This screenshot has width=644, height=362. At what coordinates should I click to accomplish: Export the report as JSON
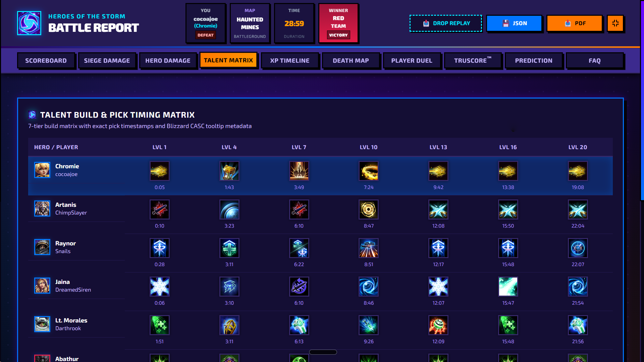coord(514,23)
